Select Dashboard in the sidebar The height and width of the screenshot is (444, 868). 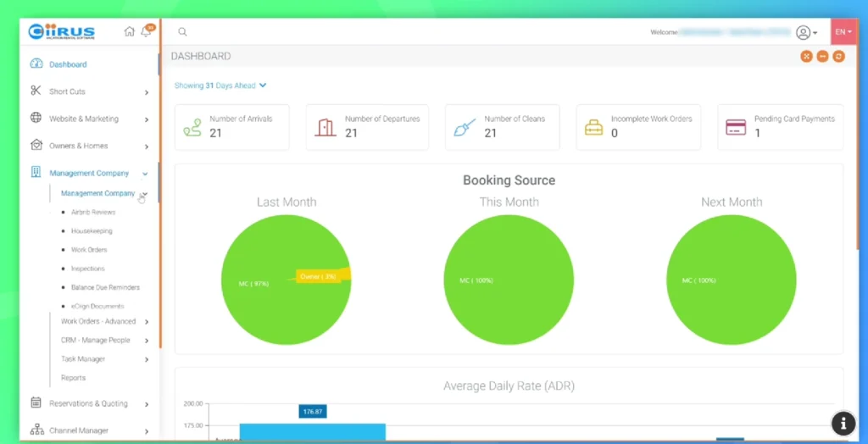tap(68, 64)
